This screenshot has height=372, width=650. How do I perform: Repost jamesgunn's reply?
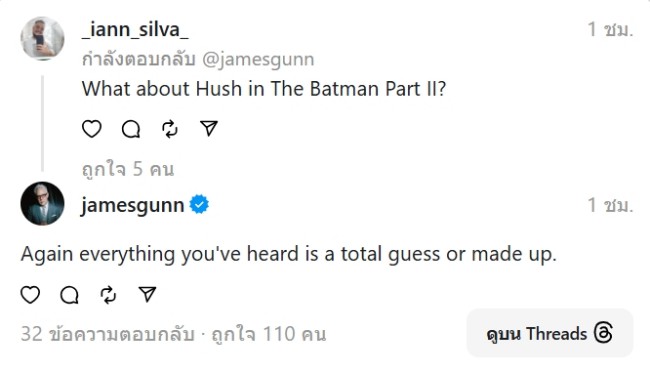108,295
